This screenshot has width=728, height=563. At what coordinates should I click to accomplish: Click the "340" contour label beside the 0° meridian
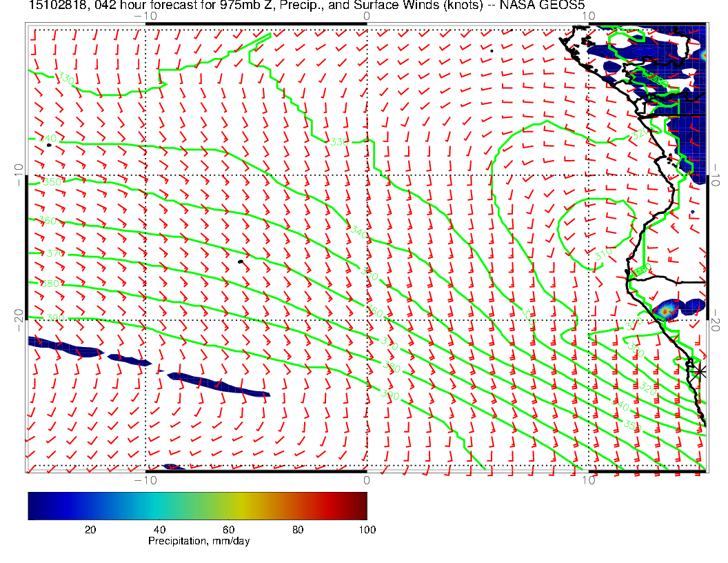[359, 232]
